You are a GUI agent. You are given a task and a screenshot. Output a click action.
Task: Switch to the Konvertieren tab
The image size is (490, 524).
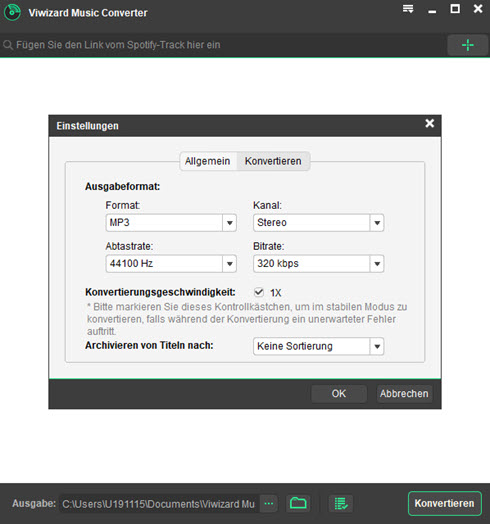click(273, 161)
